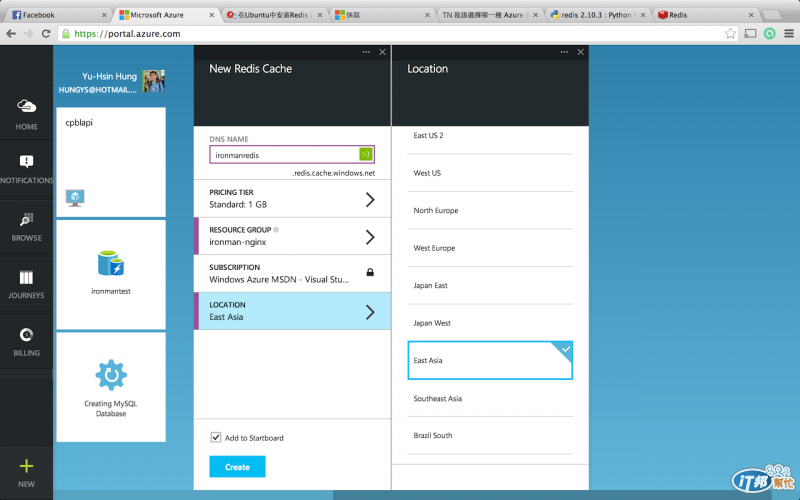
Task: Switch to the Ubuntu Redis install tab
Action: coord(274,15)
